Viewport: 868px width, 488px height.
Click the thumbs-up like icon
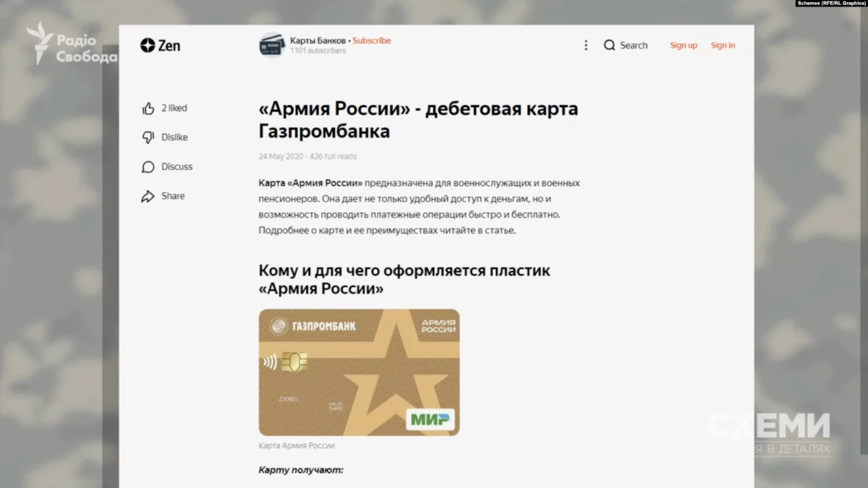(x=148, y=108)
